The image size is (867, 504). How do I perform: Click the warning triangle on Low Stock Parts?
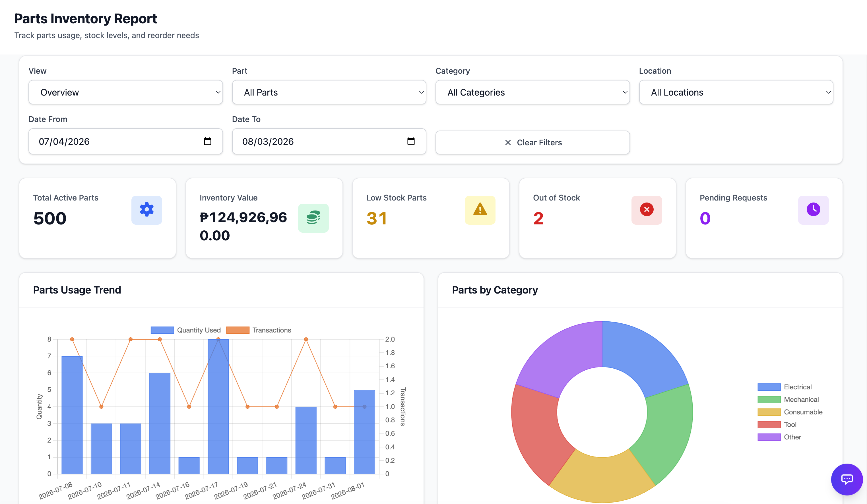pos(480,210)
